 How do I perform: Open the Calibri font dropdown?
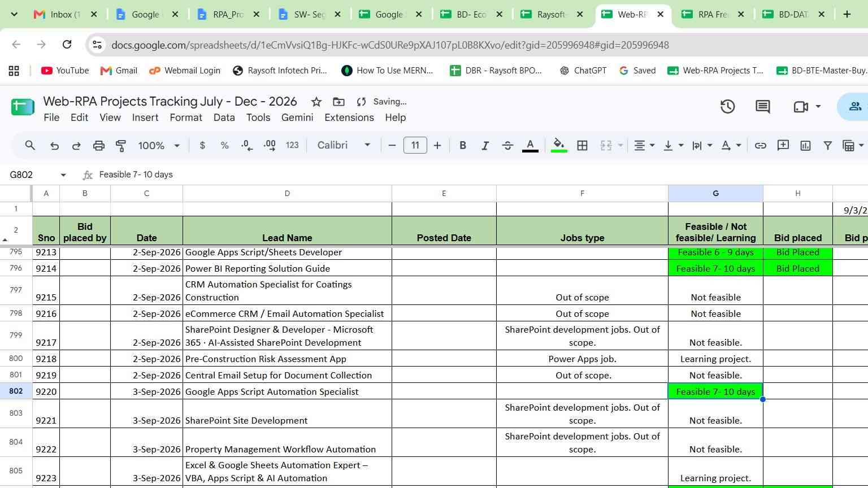[344, 145]
